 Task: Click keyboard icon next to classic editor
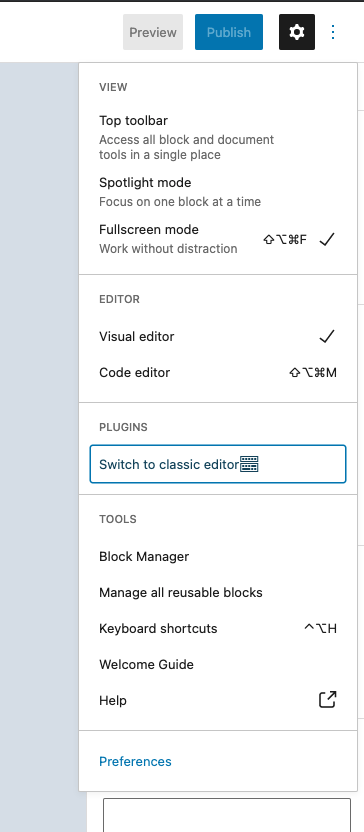[249, 464]
